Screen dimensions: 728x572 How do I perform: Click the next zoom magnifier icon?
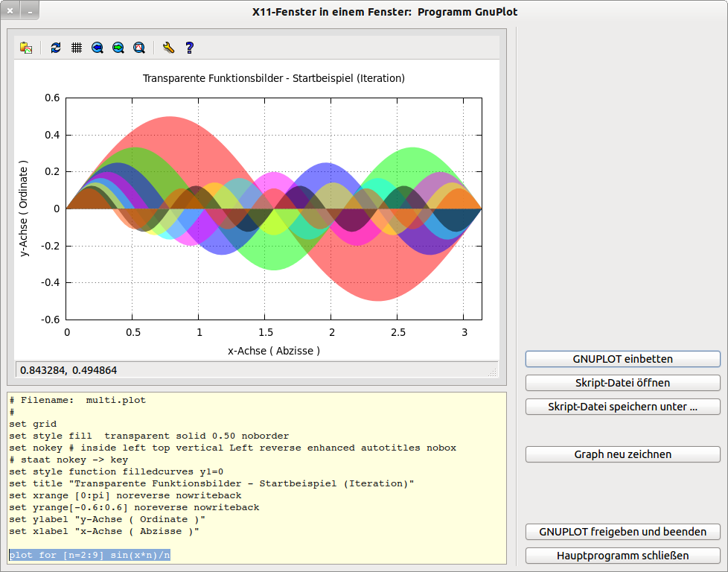coord(118,48)
